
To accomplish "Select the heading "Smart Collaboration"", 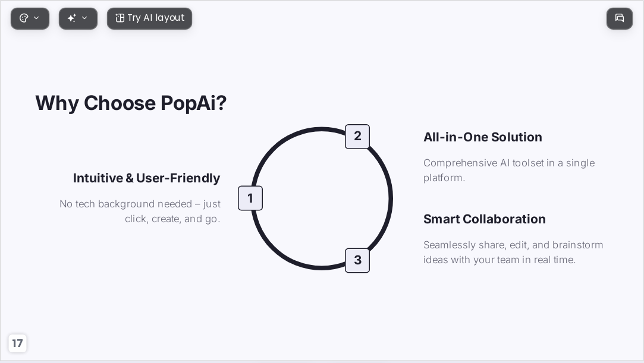I will coord(485,219).
